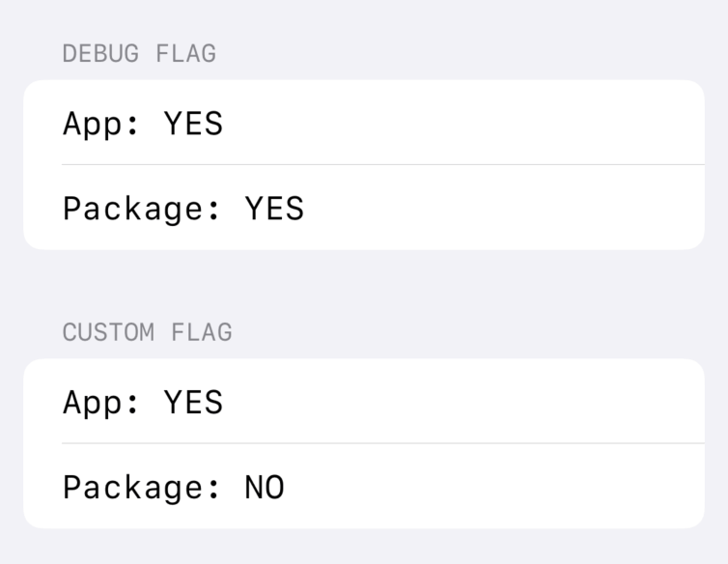This screenshot has height=564, width=728.
Task: Click the word CUSTOM in the second header
Action: coord(108,332)
